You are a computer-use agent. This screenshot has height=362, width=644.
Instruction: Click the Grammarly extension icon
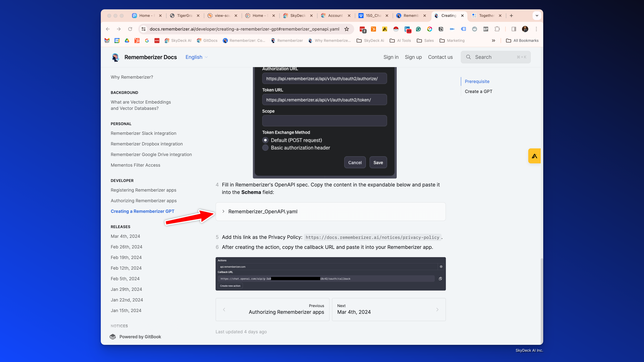(x=418, y=29)
